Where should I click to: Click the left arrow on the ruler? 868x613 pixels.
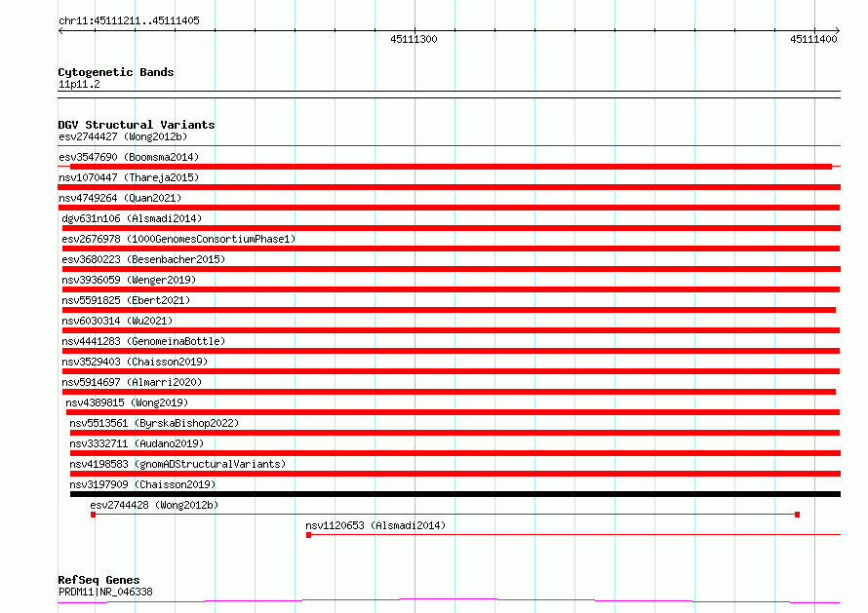(61, 30)
